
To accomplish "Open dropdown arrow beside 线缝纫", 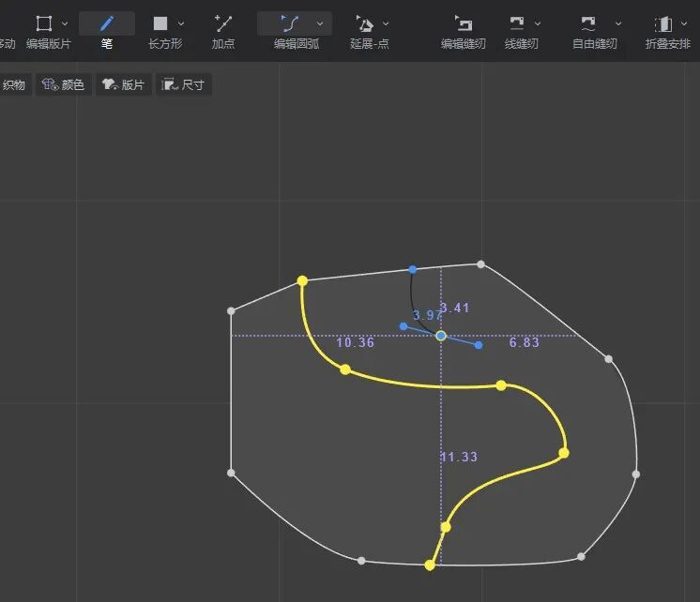I will pos(538,23).
